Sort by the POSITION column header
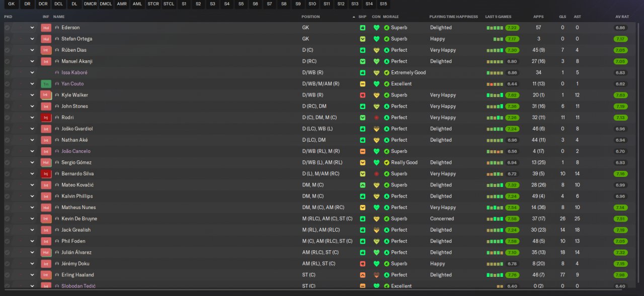Image resolution: width=644 pixels, height=296 pixels. tap(310, 17)
